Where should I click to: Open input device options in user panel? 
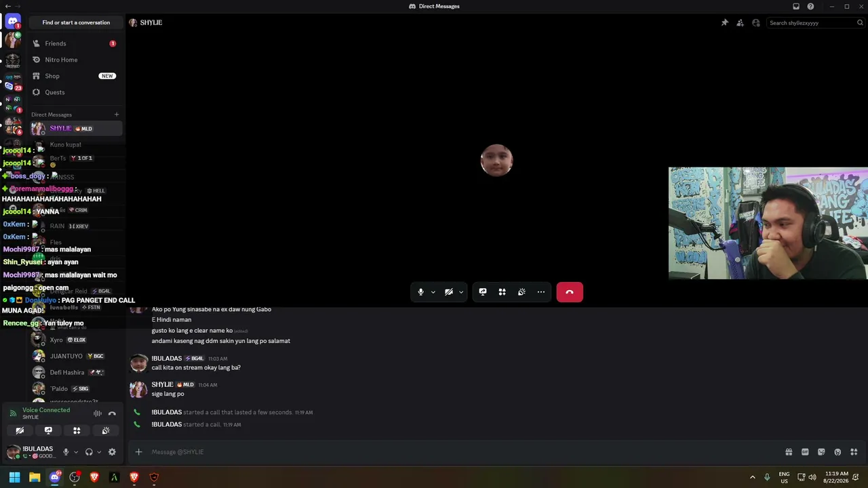pyautogui.click(x=76, y=452)
